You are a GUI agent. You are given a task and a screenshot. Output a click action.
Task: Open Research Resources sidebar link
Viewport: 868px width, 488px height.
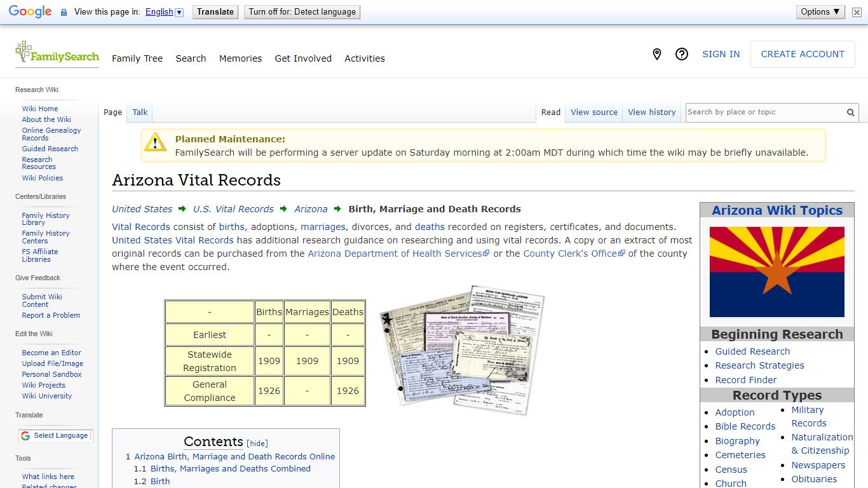39,163
